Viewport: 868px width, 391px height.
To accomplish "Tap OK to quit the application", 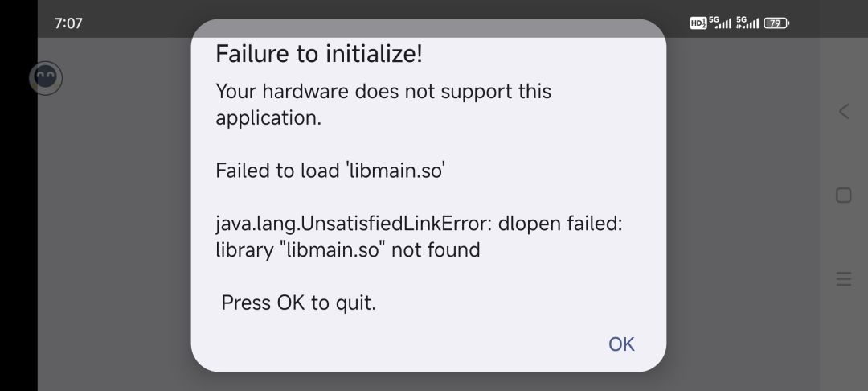I will tap(621, 344).
